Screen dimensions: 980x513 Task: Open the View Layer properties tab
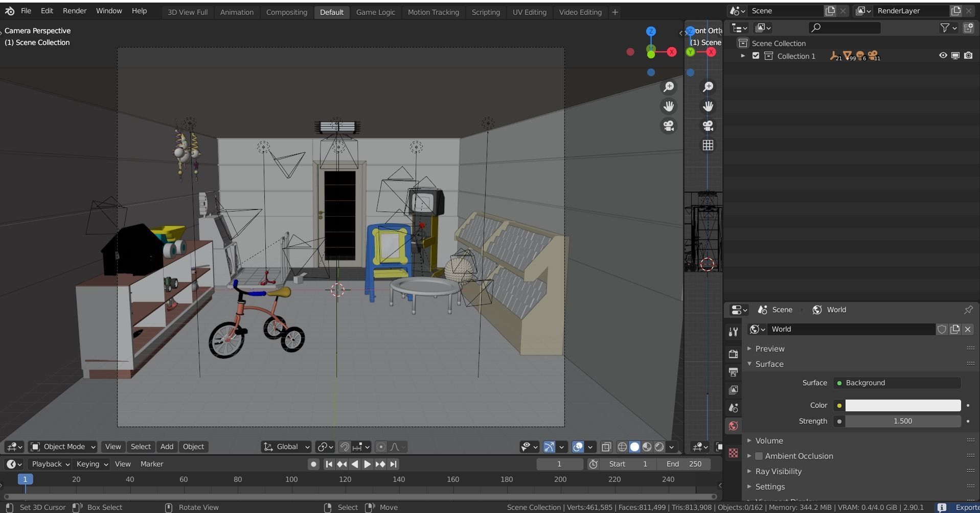coord(733,390)
